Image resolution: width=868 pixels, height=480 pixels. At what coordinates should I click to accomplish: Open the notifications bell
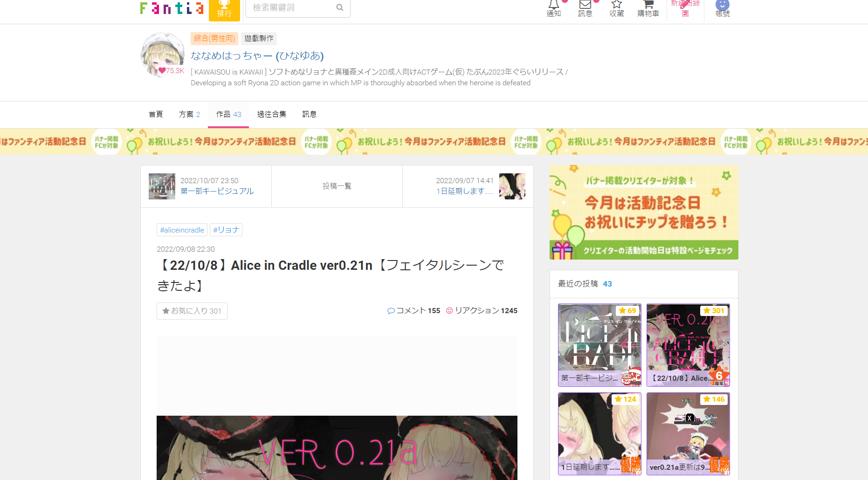coord(553,8)
